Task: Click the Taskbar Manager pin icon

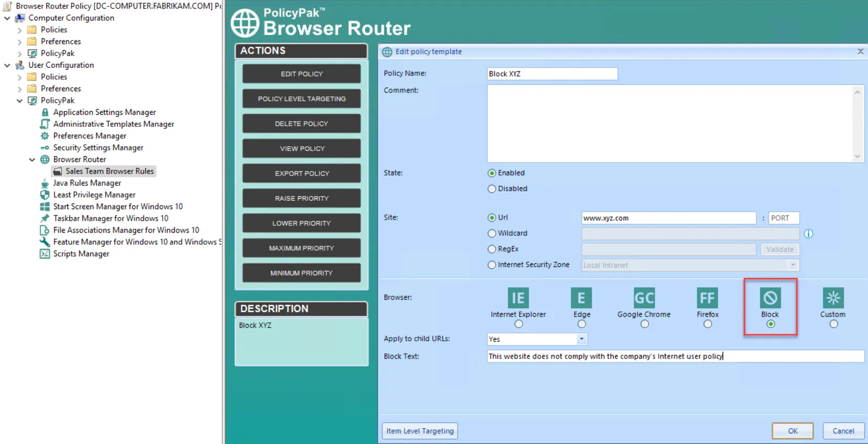Action: point(45,218)
